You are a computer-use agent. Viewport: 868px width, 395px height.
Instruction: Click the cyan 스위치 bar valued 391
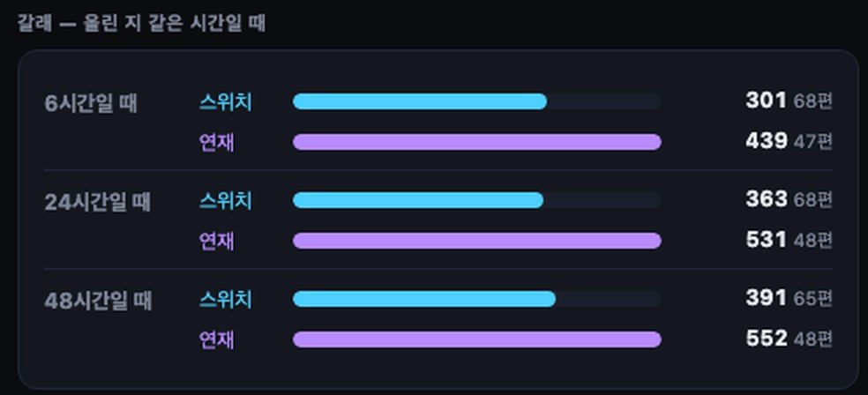click(x=424, y=299)
